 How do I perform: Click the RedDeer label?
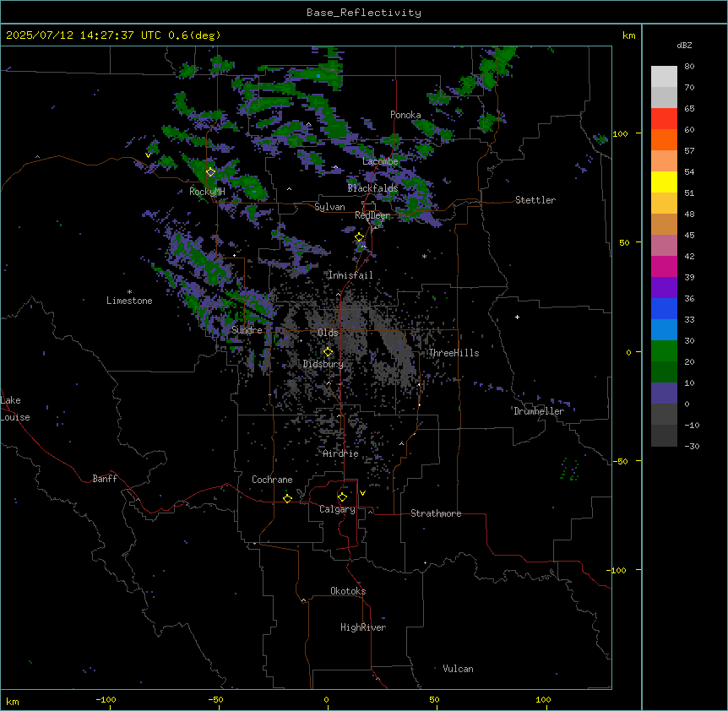pyautogui.click(x=372, y=215)
